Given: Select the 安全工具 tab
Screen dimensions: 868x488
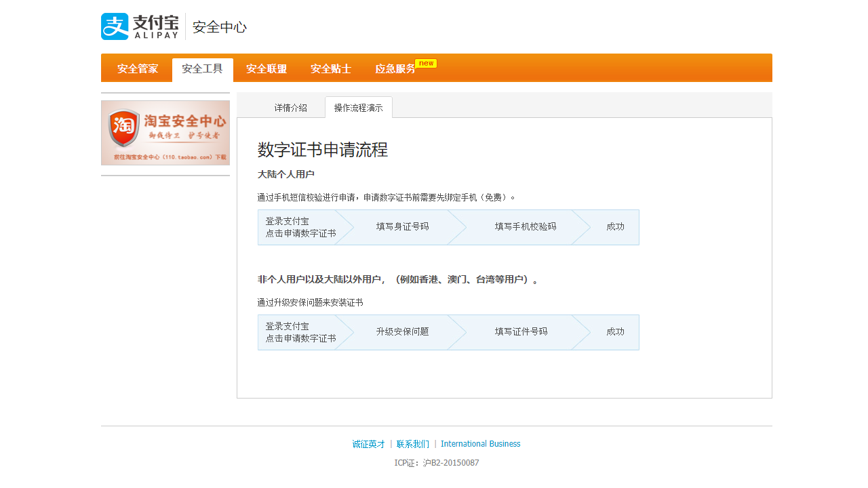Looking at the screenshot, I should pos(201,68).
